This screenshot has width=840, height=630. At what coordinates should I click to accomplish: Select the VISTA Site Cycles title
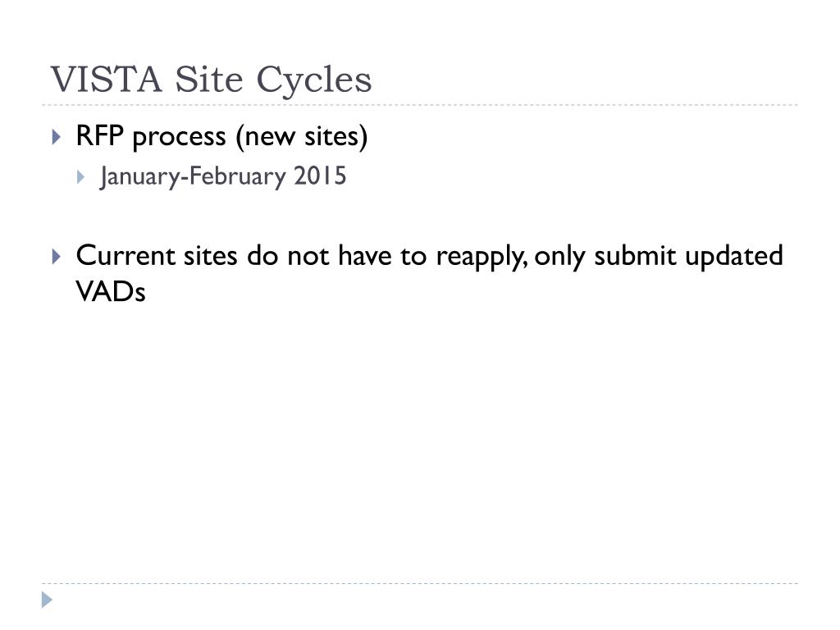click(x=211, y=80)
